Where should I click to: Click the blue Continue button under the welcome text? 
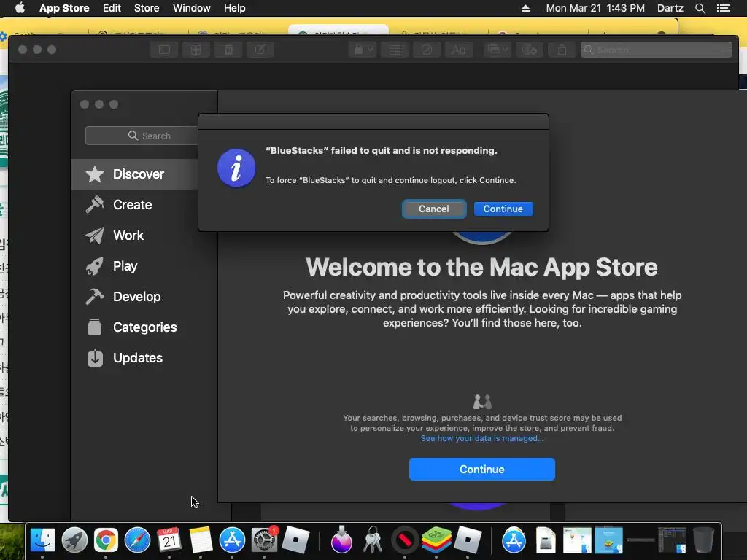click(x=481, y=470)
